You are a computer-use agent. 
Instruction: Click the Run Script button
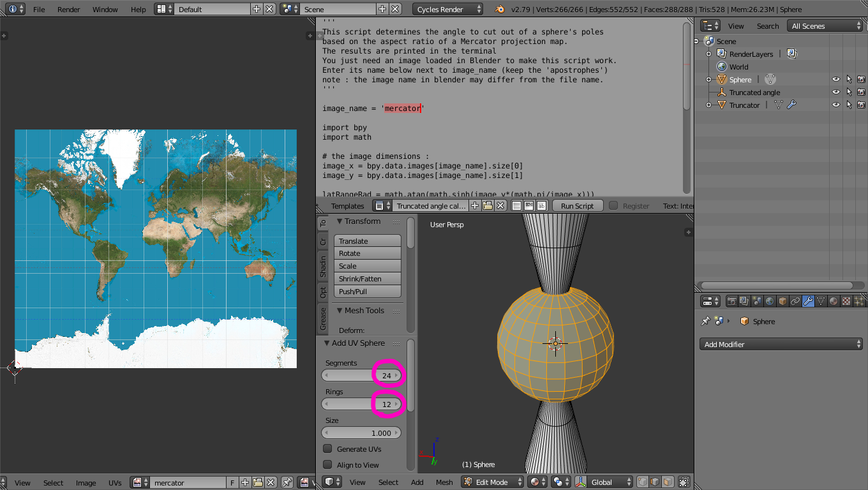(x=577, y=205)
